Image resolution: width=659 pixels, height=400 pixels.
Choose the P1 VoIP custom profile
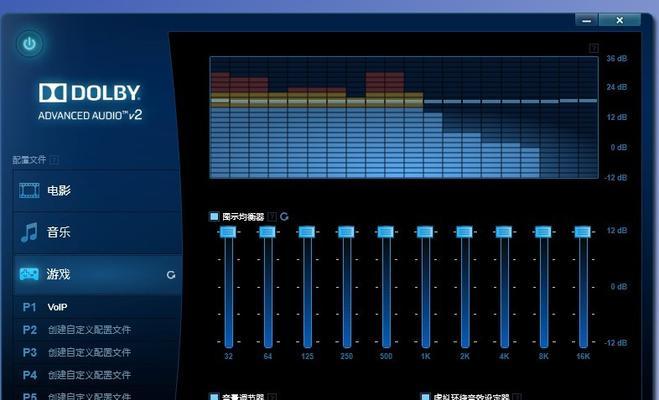tap(97, 307)
